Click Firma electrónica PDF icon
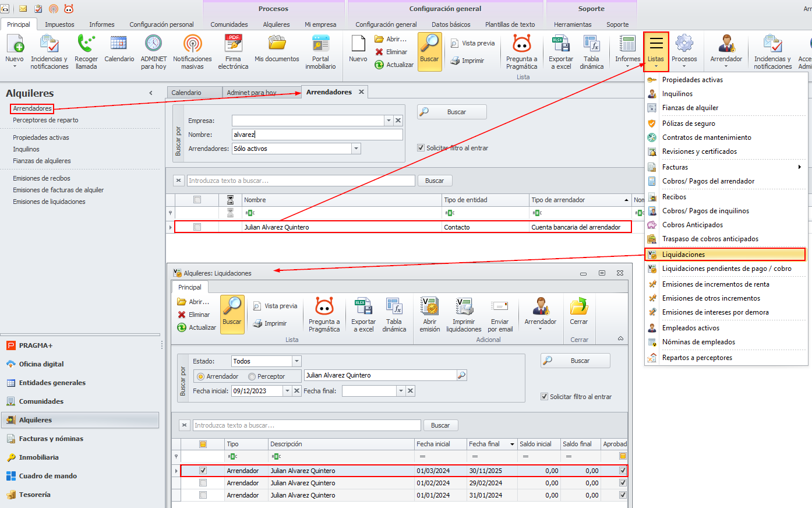 [x=233, y=44]
